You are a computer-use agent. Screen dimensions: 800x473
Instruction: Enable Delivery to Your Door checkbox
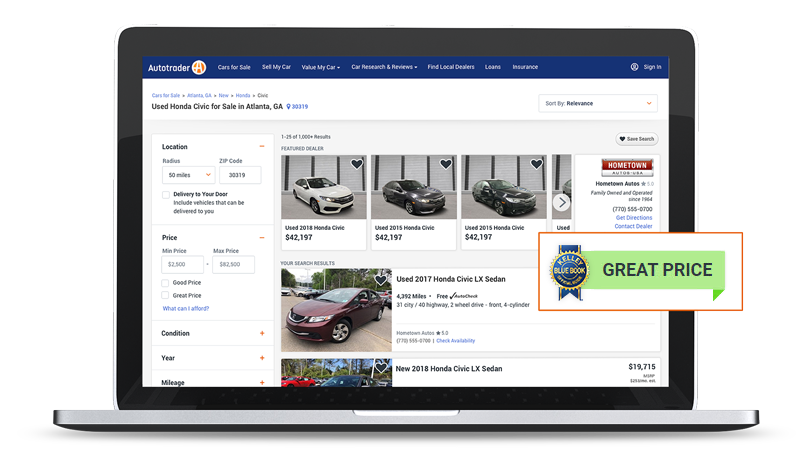166,194
